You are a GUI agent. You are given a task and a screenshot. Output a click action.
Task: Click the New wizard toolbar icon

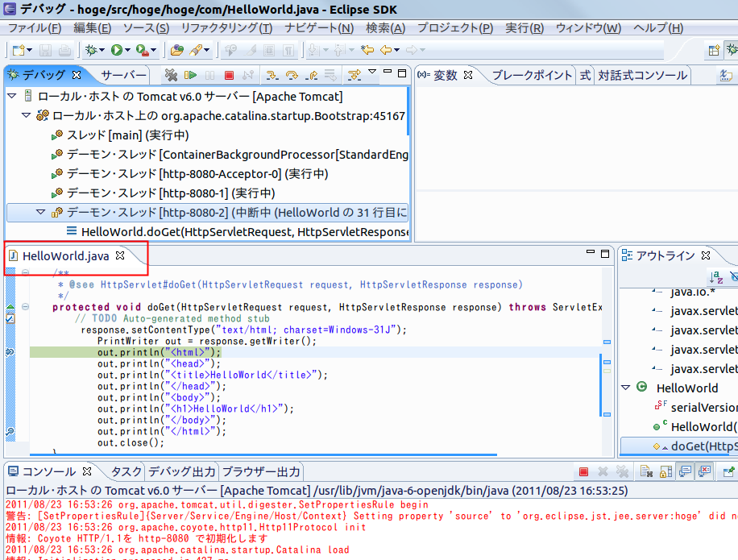(x=19, y=50)
